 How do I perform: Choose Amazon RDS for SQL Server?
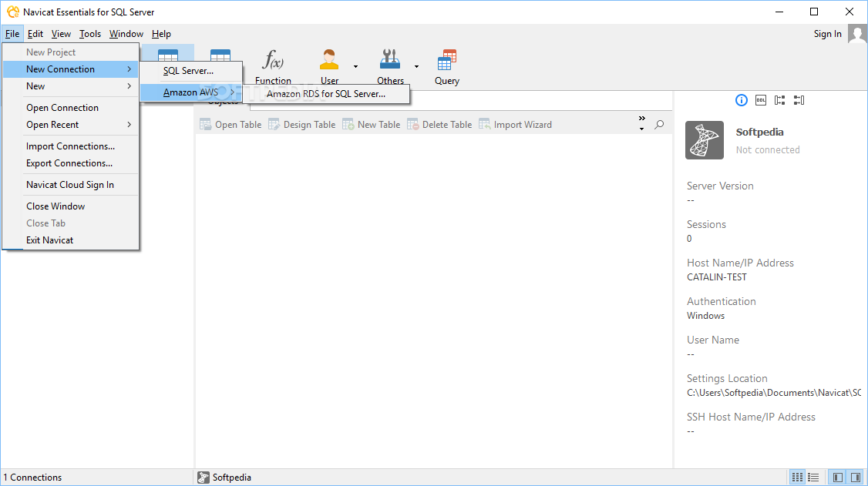point(326,94)
